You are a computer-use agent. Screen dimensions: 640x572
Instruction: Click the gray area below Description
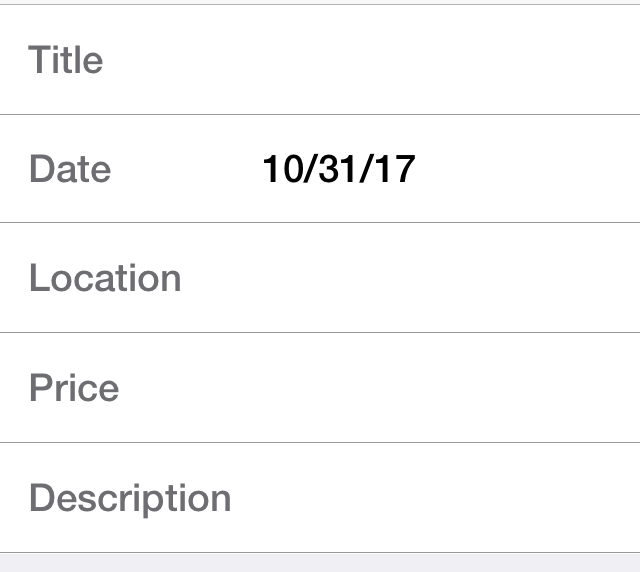pyautogui.click(x=320, y=563)
